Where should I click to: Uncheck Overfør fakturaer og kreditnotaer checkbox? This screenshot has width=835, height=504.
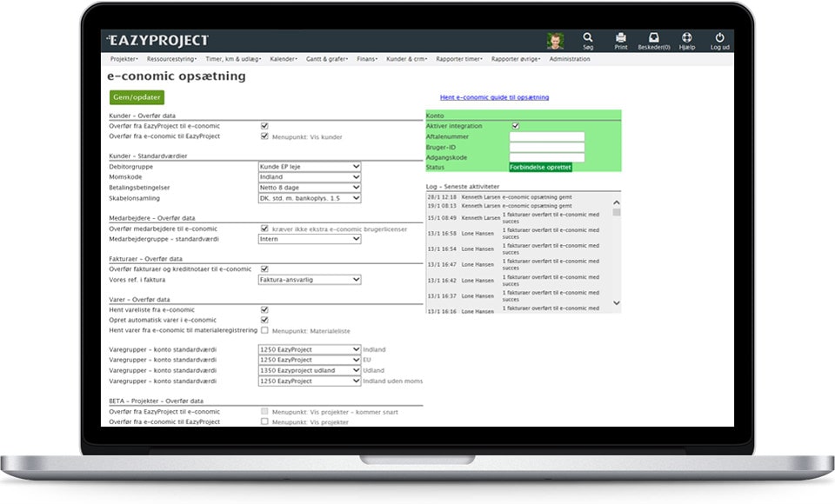click(x=264, y=269)
